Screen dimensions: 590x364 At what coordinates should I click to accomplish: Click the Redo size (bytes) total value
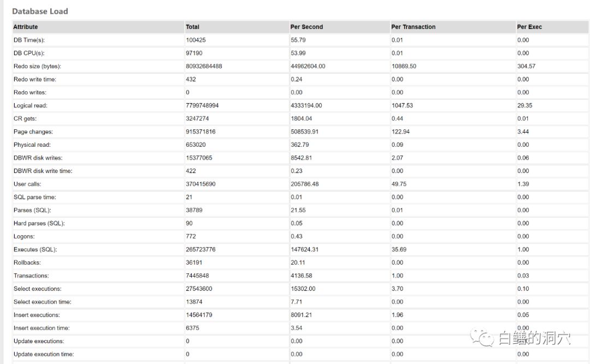click(x=204, y=66)
